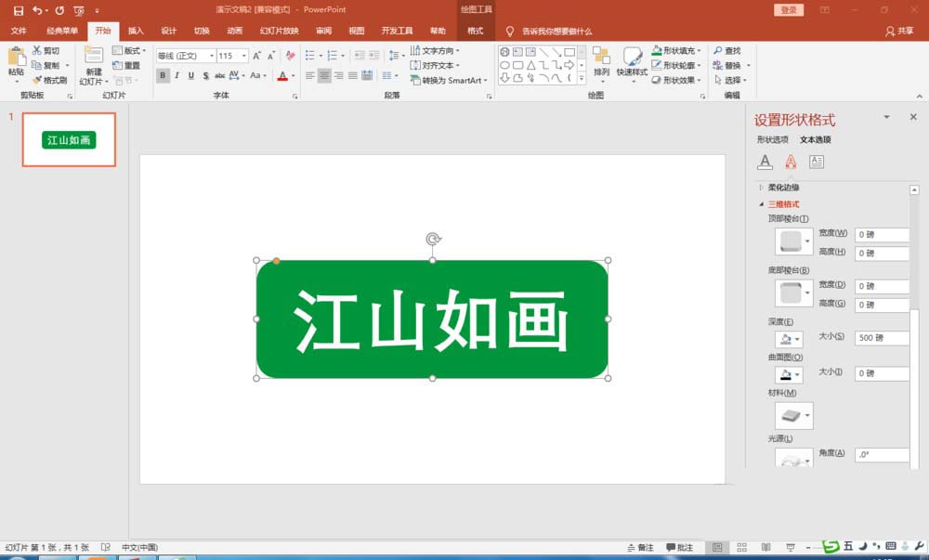The height and width of the screenshot is (560, 929).
Task: Toggle Bold formatting
Action: (163, 75)
